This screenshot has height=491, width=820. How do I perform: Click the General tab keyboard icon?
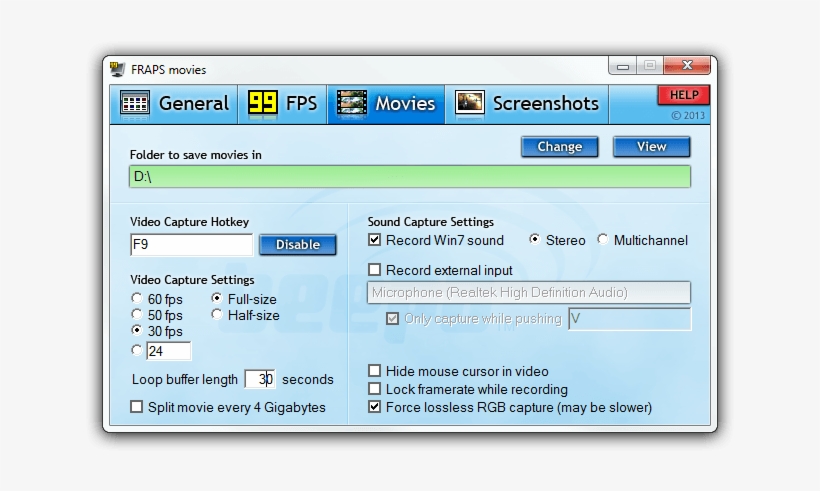(x=135, y=103)
